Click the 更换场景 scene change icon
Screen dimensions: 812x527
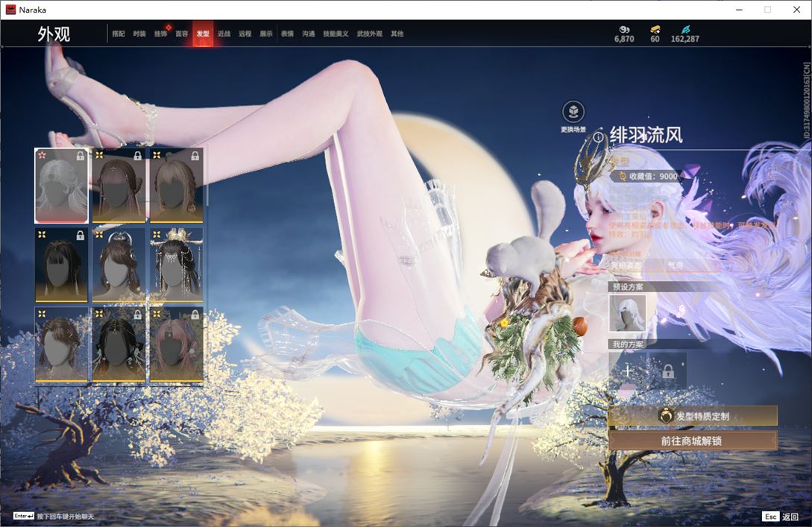pos(573,112)
